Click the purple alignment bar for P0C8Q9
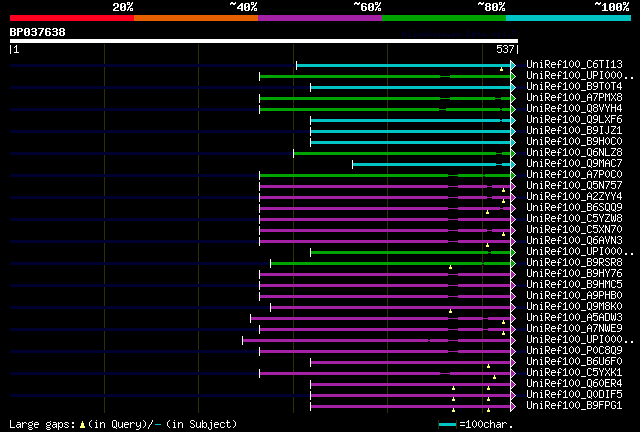Screen dimensions: 640x432 pyautogui.click(x=385, y=352)
